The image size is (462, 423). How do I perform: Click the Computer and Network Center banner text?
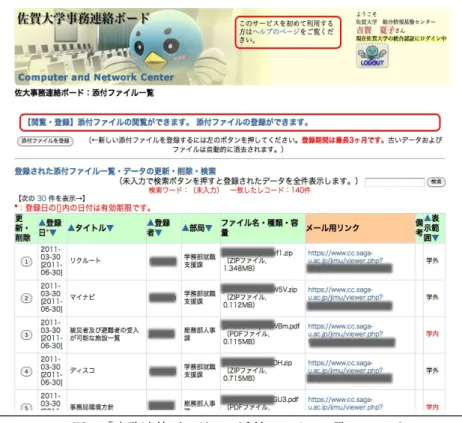96,77
